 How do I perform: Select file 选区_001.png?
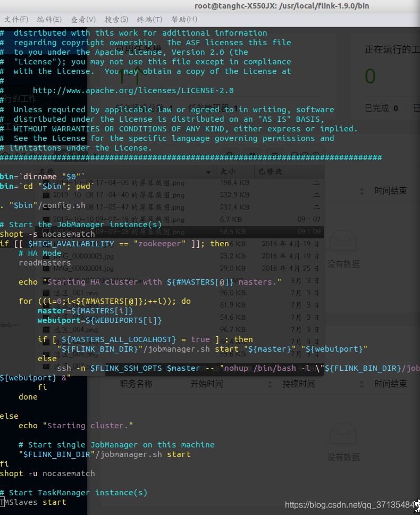click(76, 293)
